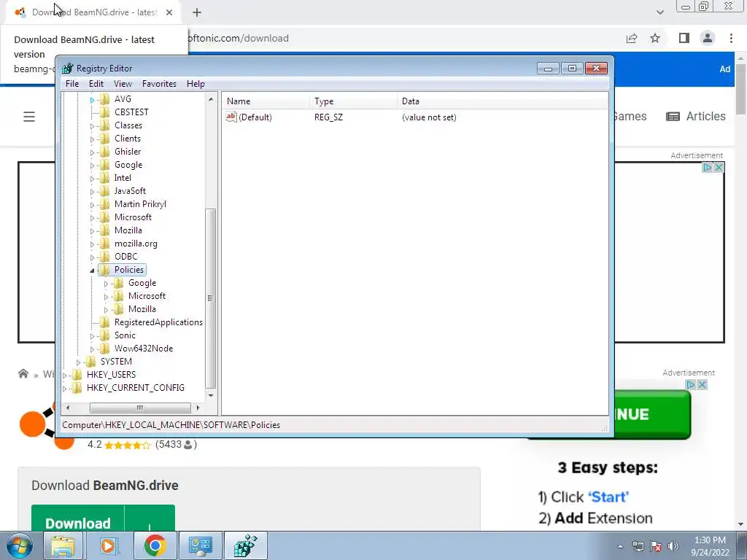Show hidden system tray icons
The height and width of the screenshot is (560, 747).
tap(620, 546)
